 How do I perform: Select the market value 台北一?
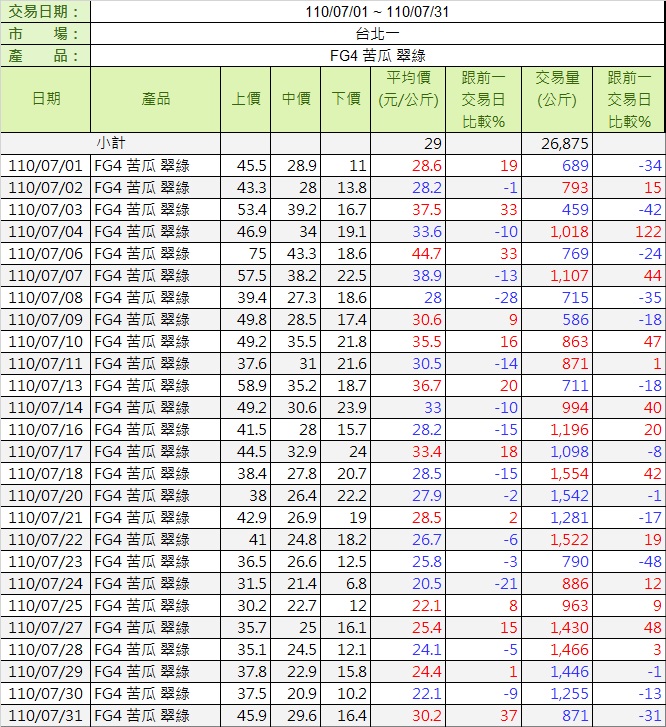[x=377, y=33]
